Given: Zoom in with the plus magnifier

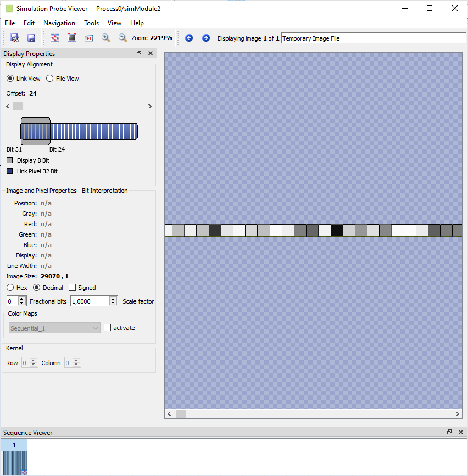Looking at the screenshot, I should (x=105, y=38).
